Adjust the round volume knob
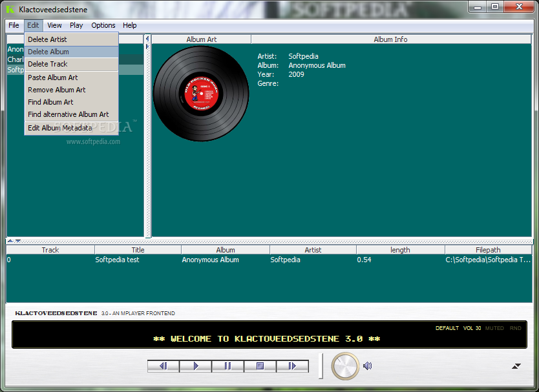539x392 pixels. [346, 366]
